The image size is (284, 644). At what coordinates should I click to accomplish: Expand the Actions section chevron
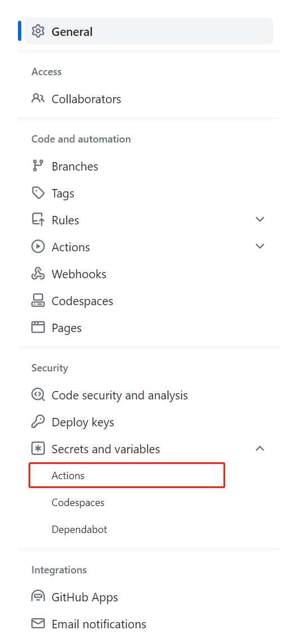click(x=260, y=246)
